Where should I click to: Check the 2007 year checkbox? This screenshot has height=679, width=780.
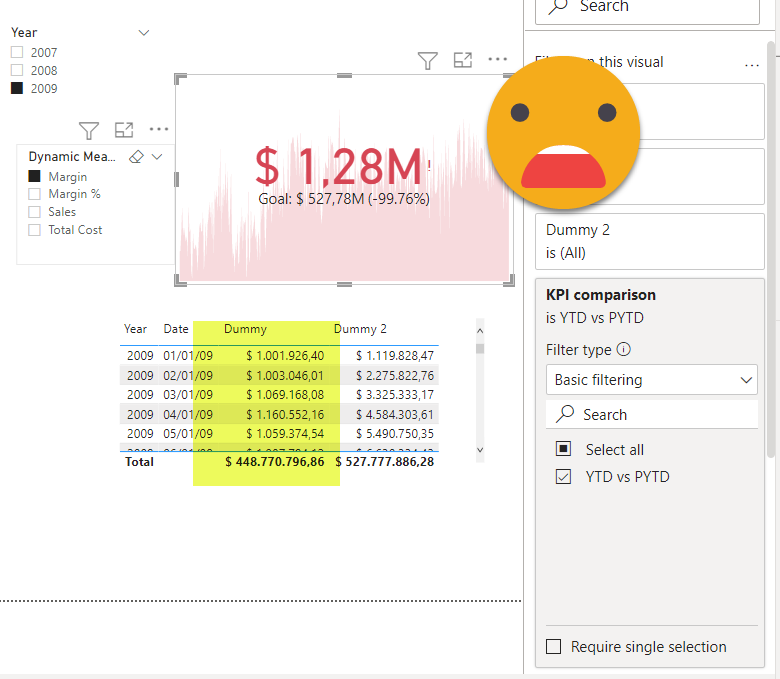(x=17, y=53)
